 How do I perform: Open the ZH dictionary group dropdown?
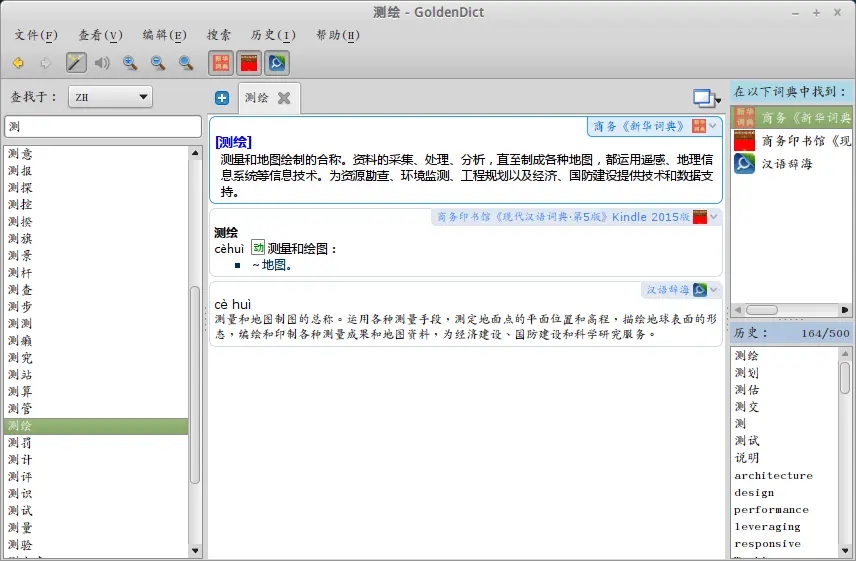[110, 97]
